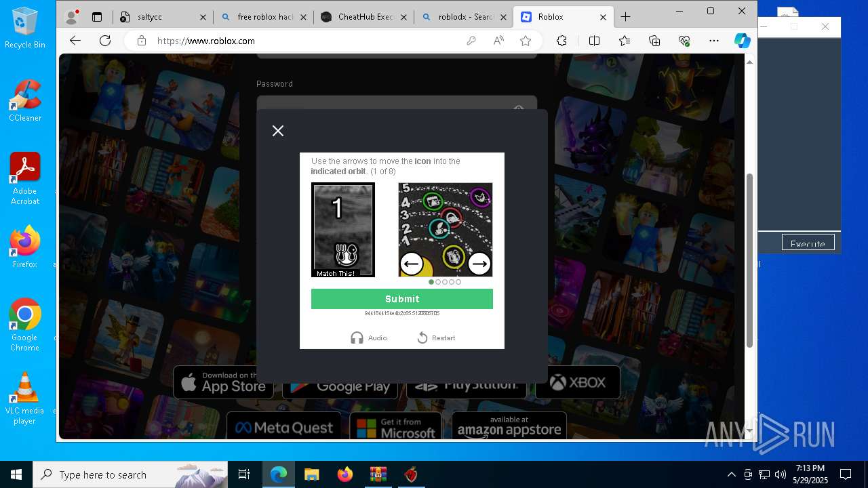The width and height of the screenshot is (868, 488).
Task: Refresh the Roblox page
Action: point(105,41)
